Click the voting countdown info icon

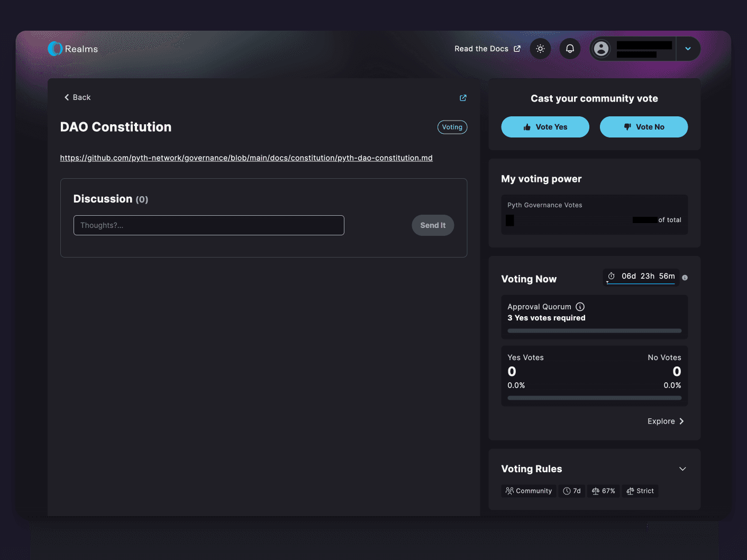tap(685, 277)
